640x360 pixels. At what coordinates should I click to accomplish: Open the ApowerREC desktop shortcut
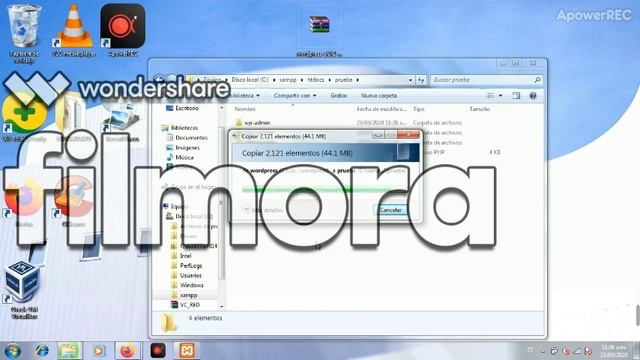[123, 31]
